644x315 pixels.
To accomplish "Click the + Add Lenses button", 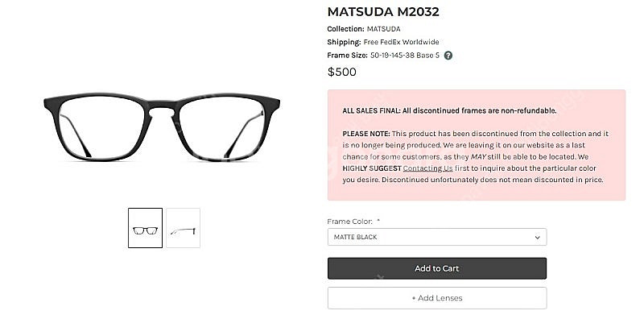I will [437, 298].
